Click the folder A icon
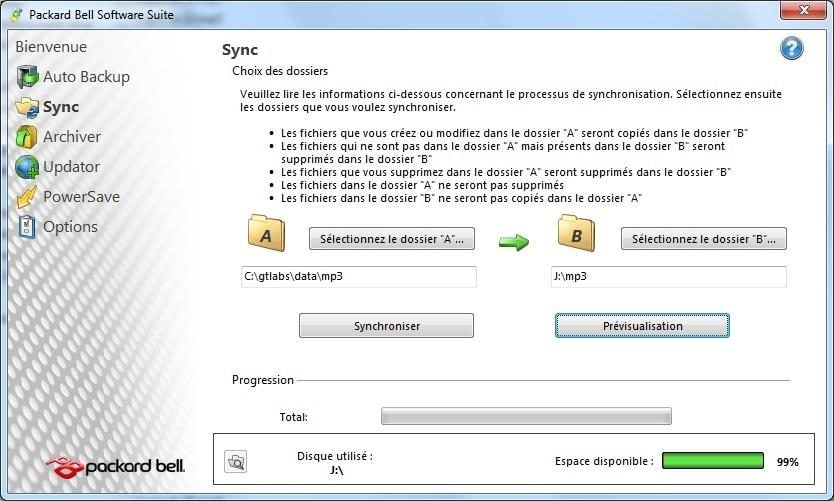Image resolution: width=834 pixels, height=501 pixels. pyautogui.click(x=266, y=234)
